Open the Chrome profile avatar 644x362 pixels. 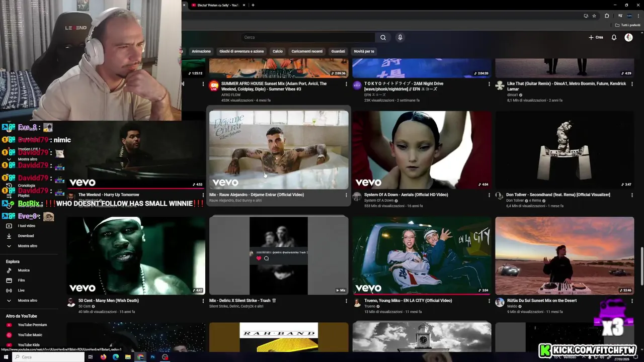629,16
